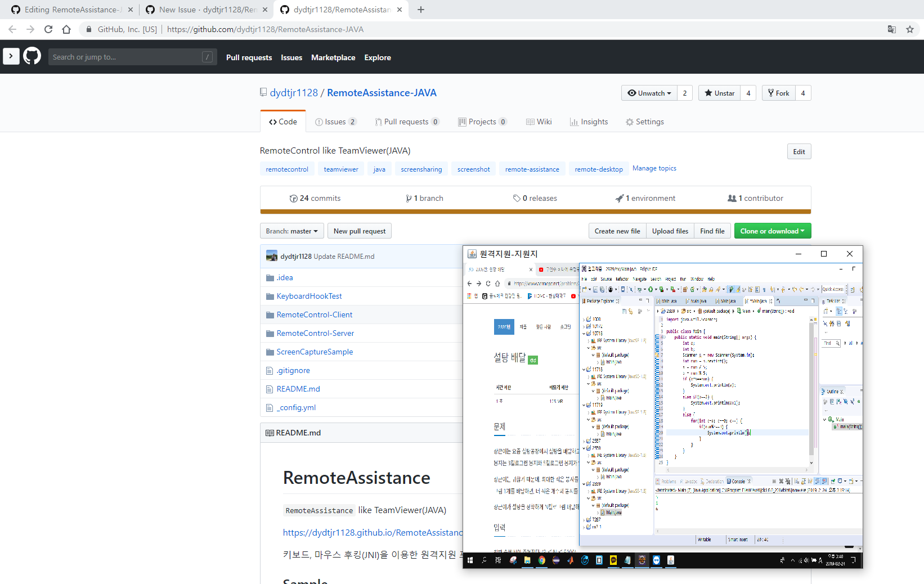Viewport: 924px width, 584px height.
Task: Click the Fork button
Action: click(778, 93)
